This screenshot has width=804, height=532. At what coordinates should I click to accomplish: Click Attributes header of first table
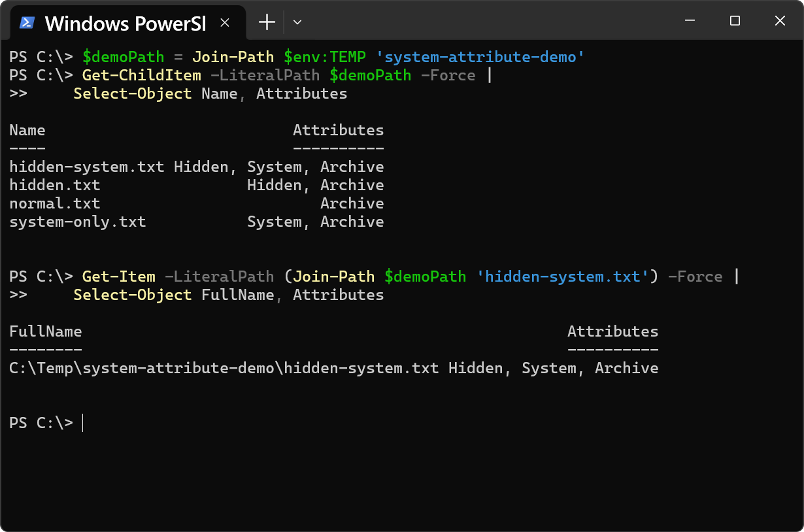pos(339,130)
